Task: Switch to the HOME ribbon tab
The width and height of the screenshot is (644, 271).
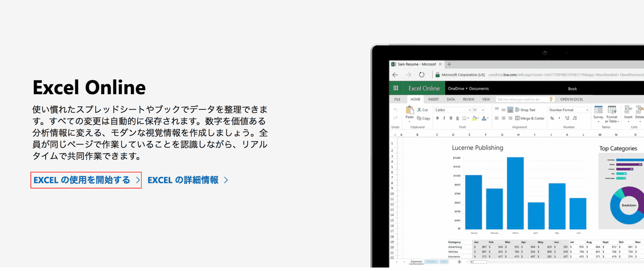Action: 415,99
